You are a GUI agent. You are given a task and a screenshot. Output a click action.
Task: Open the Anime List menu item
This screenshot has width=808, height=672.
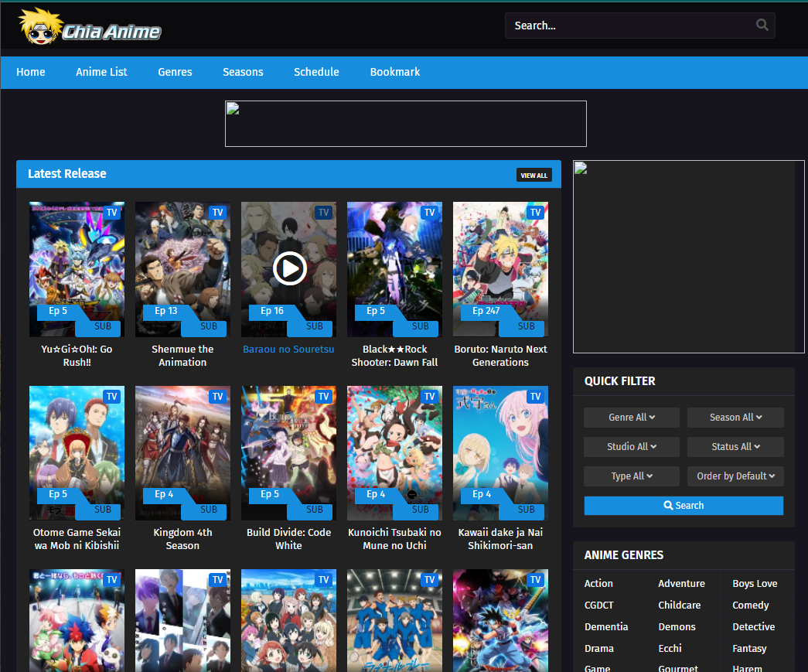pos(101,72)
